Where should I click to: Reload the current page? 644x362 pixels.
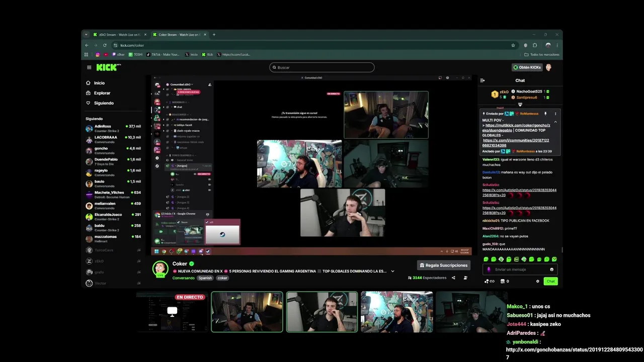105,45
